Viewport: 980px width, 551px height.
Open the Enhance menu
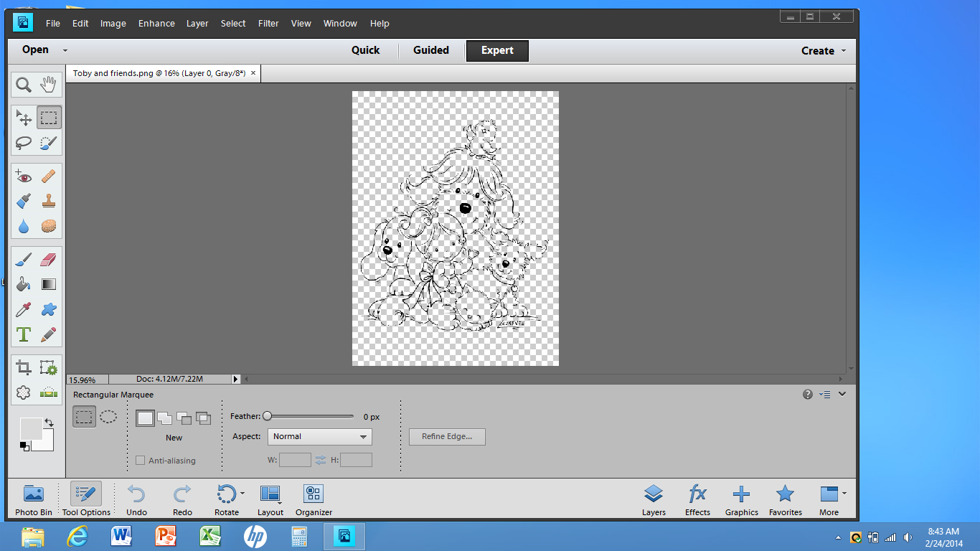pyautogui.click(x=156, y=24)
